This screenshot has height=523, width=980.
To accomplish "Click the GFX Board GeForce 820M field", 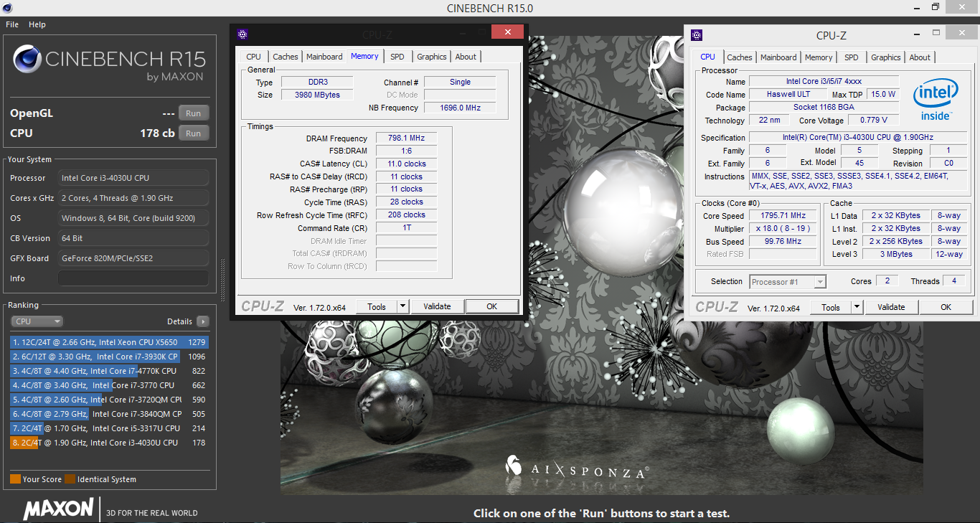I will click(133, 258).
